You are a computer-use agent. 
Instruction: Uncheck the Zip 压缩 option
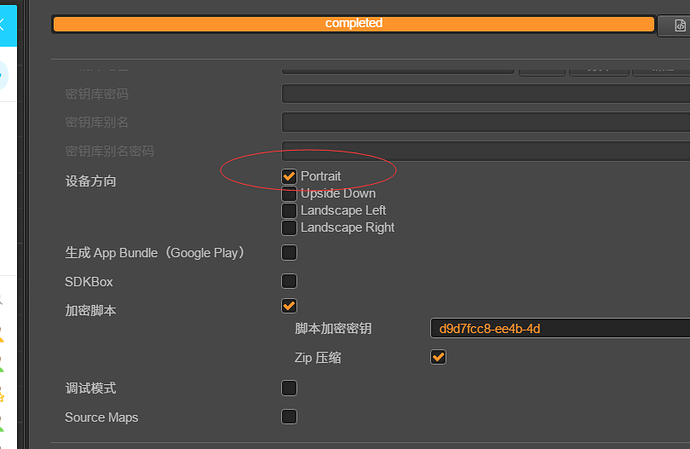[438, 357]
